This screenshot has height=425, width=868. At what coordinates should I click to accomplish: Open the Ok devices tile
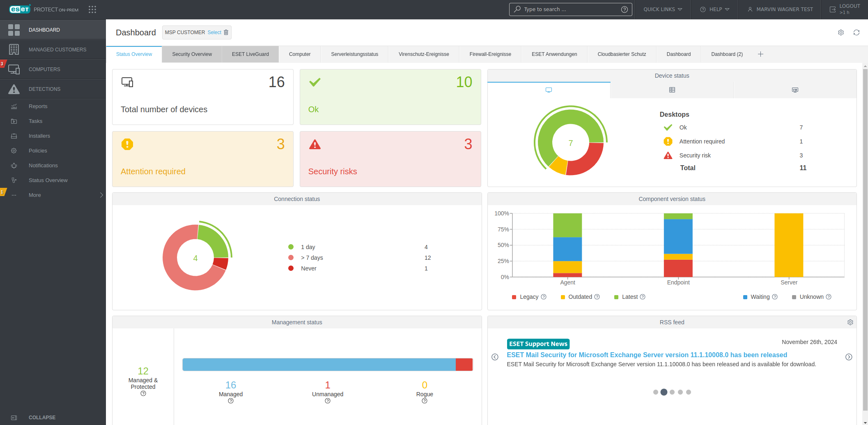point(390,97)
